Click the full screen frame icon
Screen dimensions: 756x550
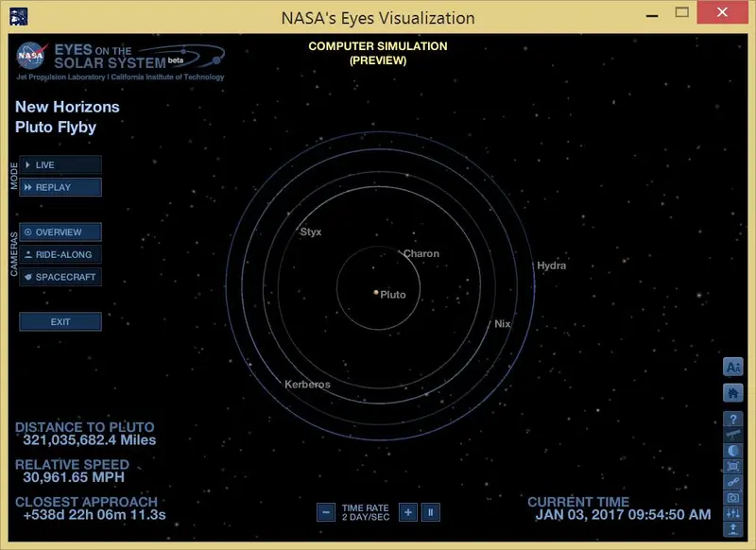click(733, 466)
